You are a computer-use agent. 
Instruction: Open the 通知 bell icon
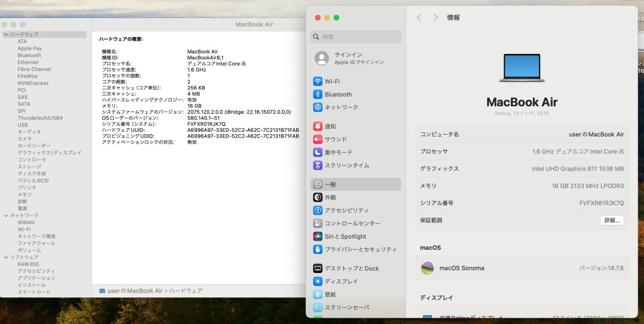[318, 127]
